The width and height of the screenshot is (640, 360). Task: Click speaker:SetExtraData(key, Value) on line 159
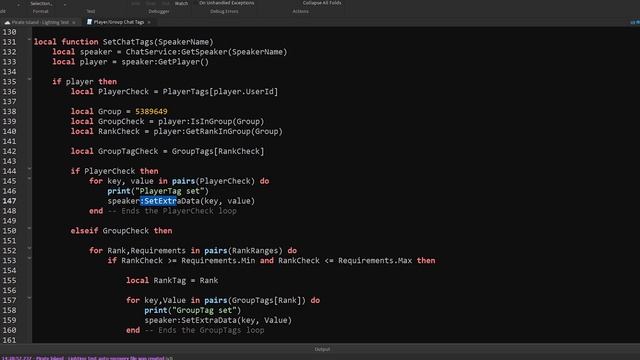[218, 320]
